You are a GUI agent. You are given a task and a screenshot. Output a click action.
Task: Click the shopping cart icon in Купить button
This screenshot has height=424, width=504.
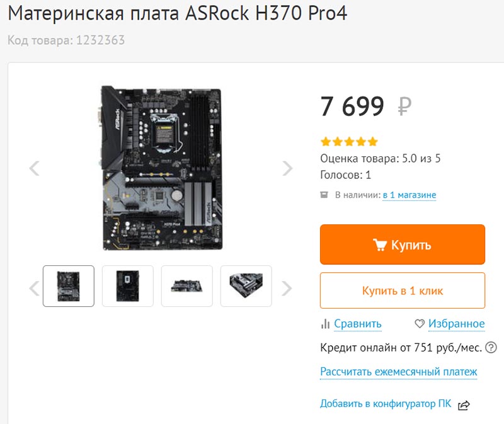[380, 244]
